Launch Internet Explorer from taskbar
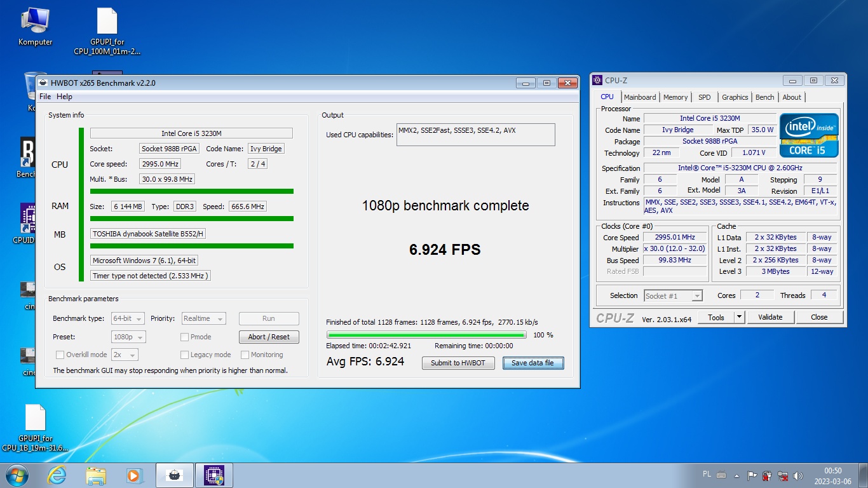Viewport: 868px width, 488px height. click(57, 475)
